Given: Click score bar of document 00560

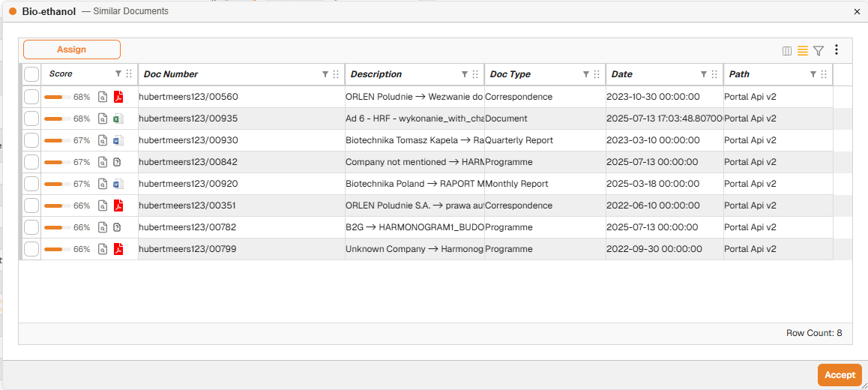Looking at the screenshot, I should click(57, 97).
